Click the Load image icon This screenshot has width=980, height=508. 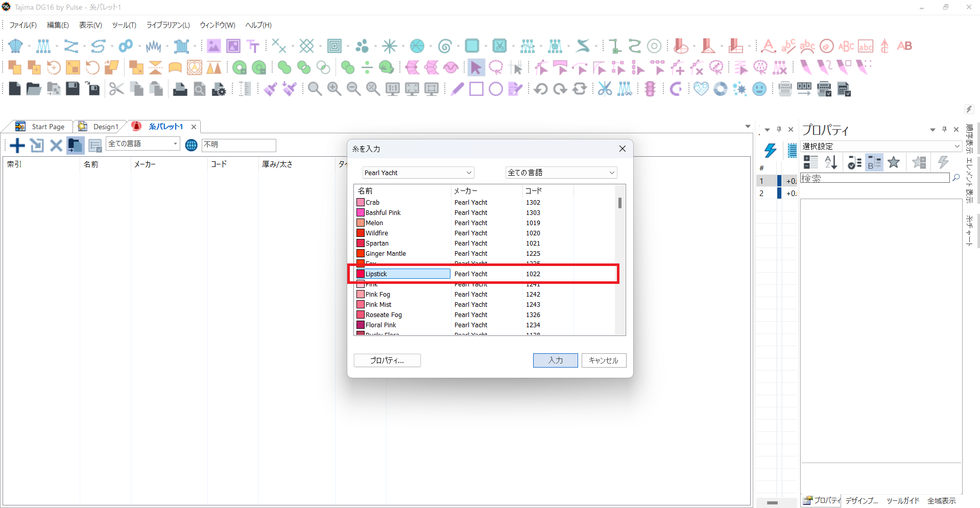point(213,46)
